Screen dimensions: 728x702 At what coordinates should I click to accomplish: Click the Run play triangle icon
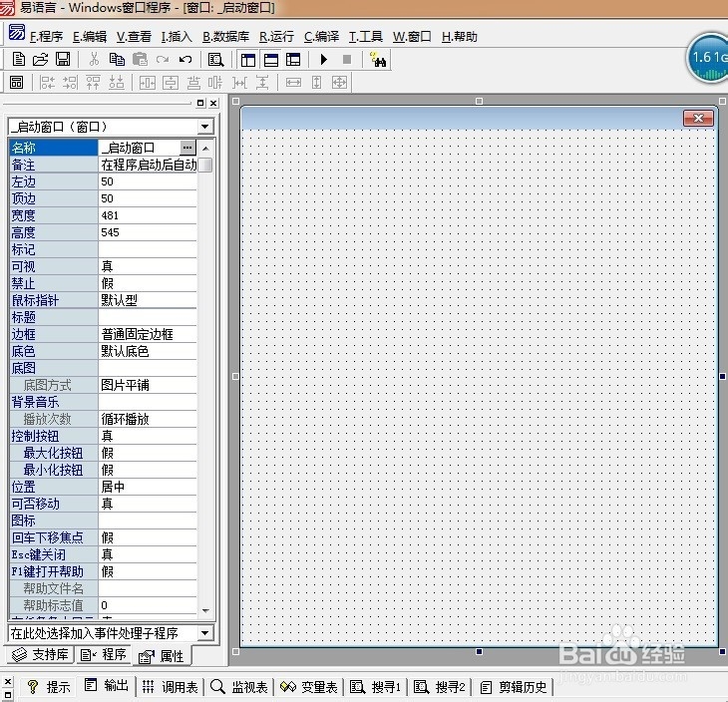pyautogui.click(x=324, y=60)
